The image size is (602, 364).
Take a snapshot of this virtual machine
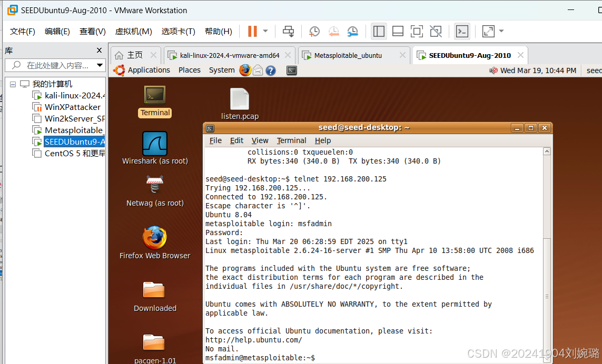pyautogui.click(x=314, y=32)
